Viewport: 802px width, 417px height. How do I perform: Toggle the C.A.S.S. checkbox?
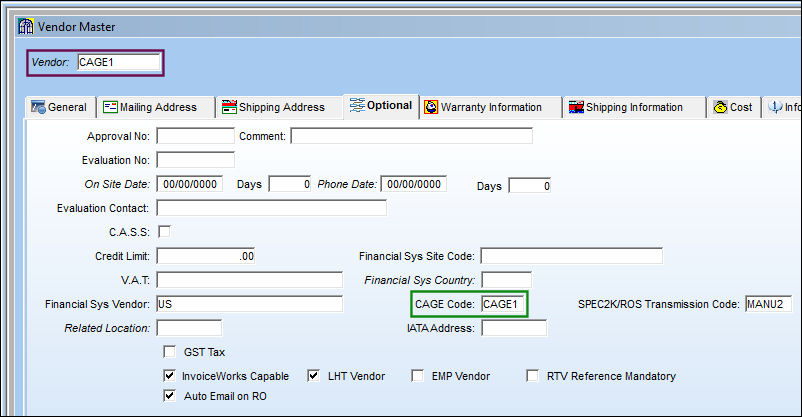click(164, 232)
